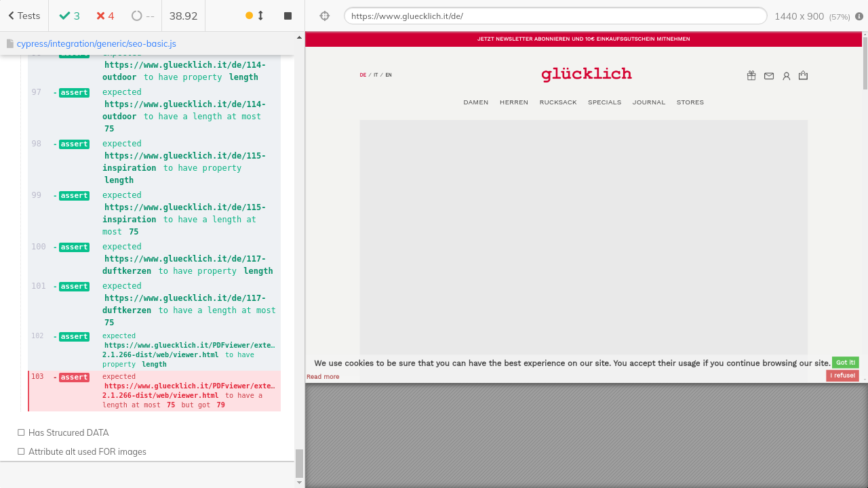Open the shopping bag icon
This screenshot has width=868, height=488.
804,75
